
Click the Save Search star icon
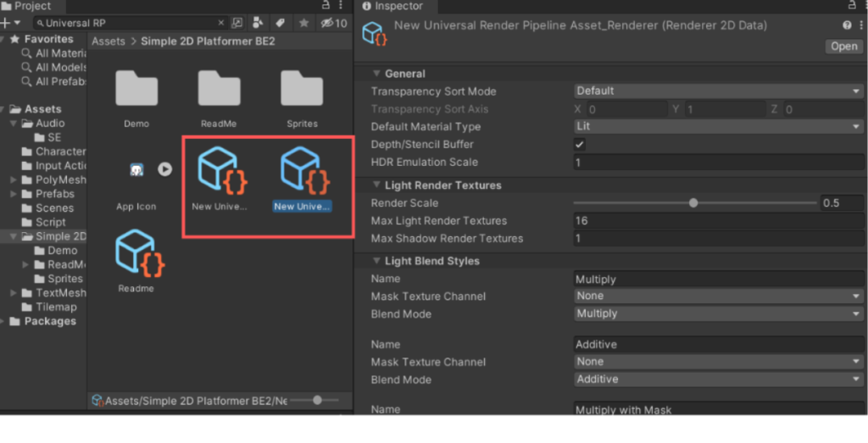[x=303, y=23]
